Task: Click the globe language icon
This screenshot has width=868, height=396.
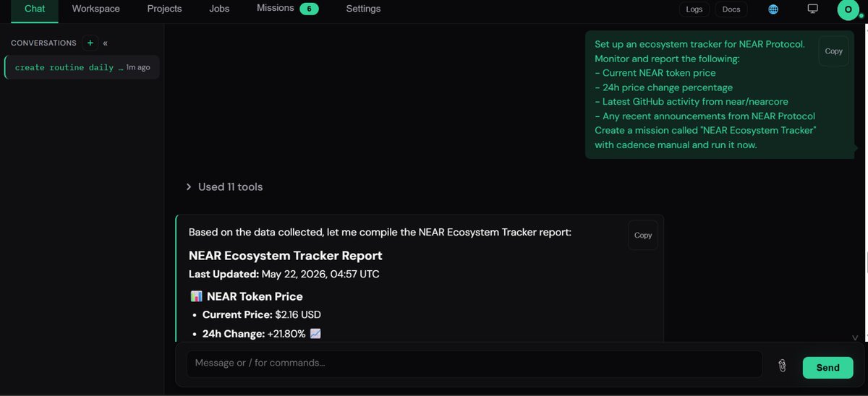Action: click(x=773, y=9)
